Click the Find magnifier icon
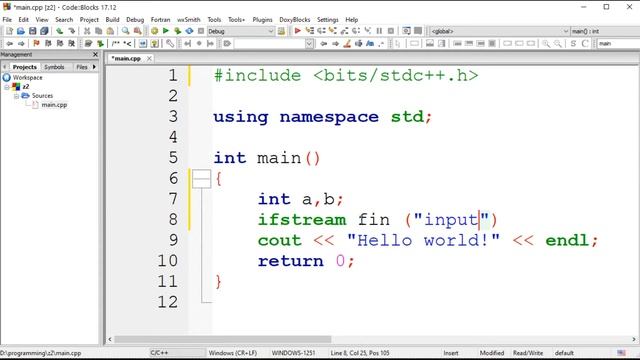The height and width of the screenshot is (360, 640). (126, 31)
